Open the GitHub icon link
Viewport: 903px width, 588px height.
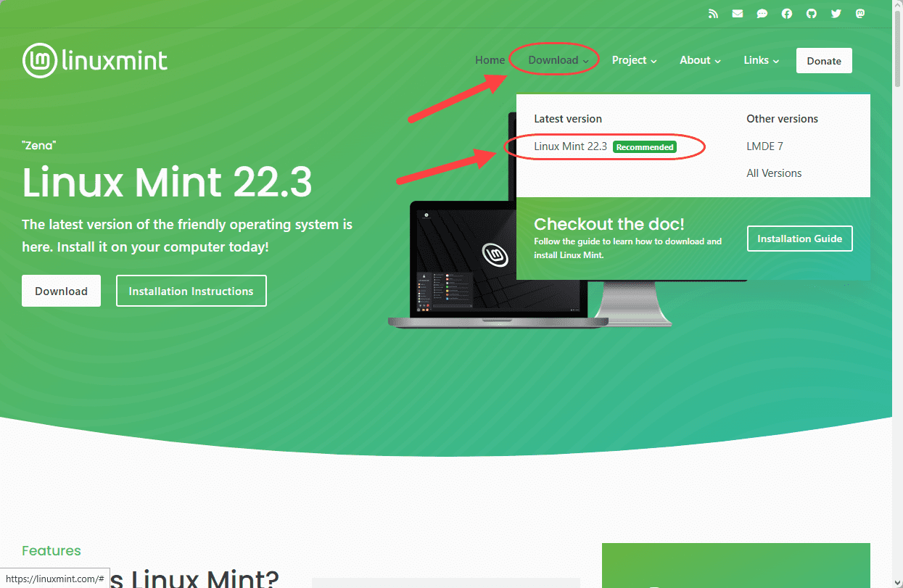pyautogui.click(x=812, y=14)
